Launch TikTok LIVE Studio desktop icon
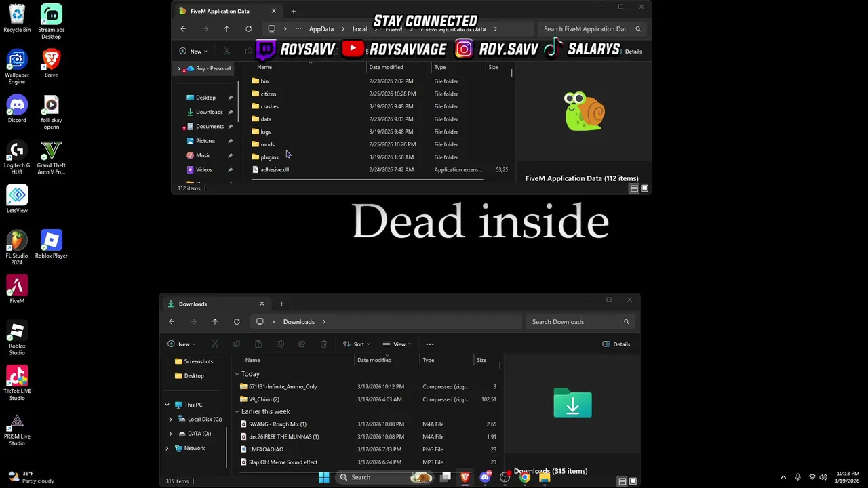Viewport: 868px width, 488px height. pos(17,383)
